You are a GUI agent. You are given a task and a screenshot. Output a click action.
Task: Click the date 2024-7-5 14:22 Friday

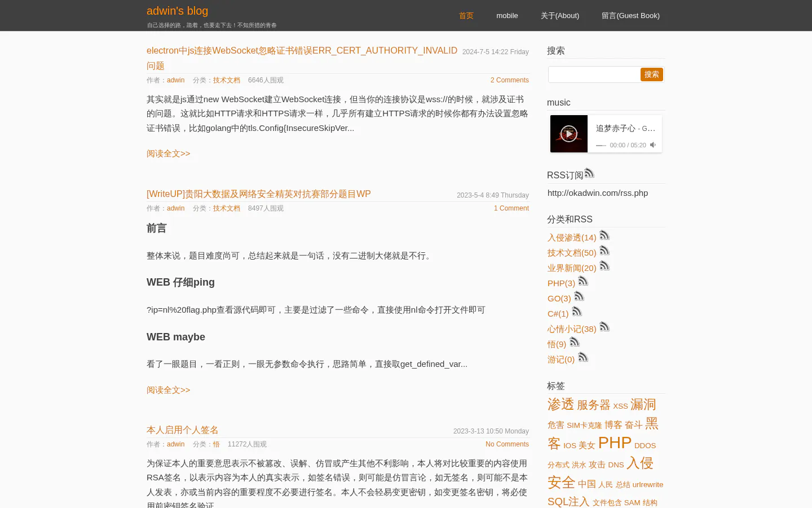(x=496, y=52)
